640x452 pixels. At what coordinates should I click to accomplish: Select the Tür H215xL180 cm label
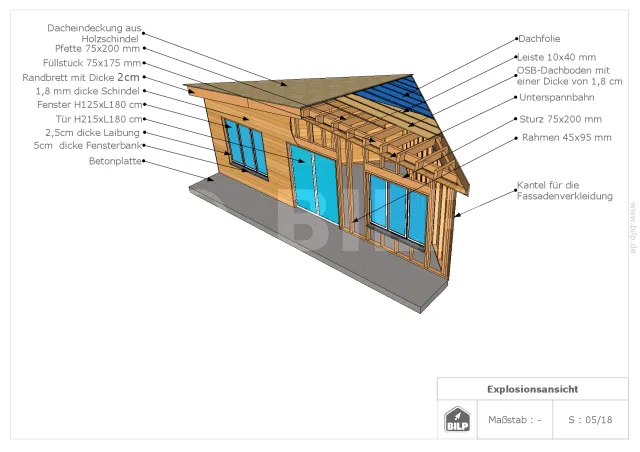click(95, 118)
